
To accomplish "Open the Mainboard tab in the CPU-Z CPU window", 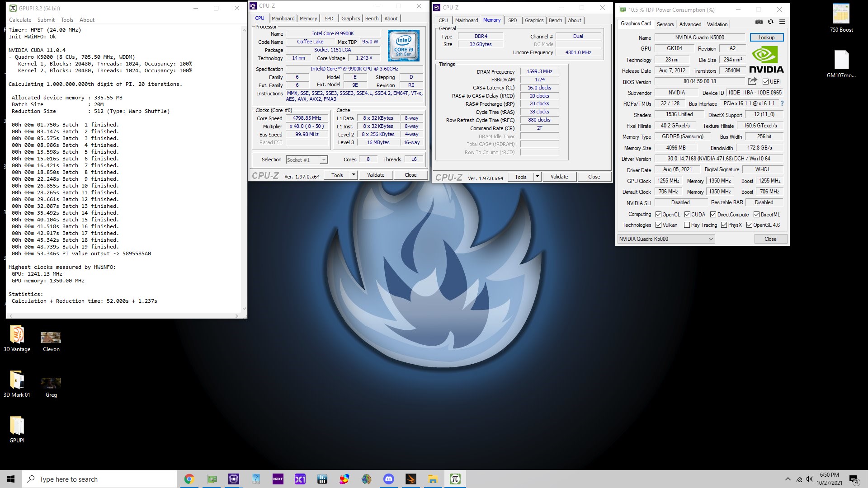I will tap(283, 19).
